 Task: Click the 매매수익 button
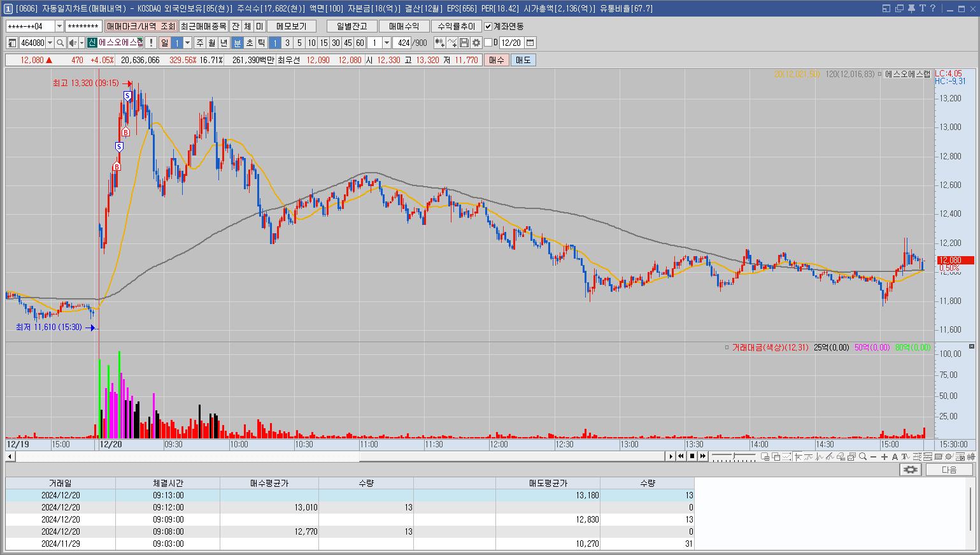[x=404, y=26]
